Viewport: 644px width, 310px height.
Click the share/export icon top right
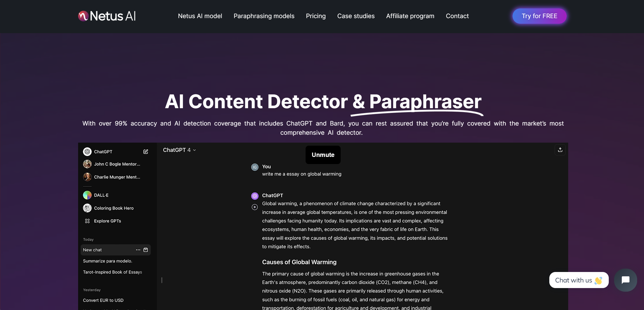tap(560, 150)
